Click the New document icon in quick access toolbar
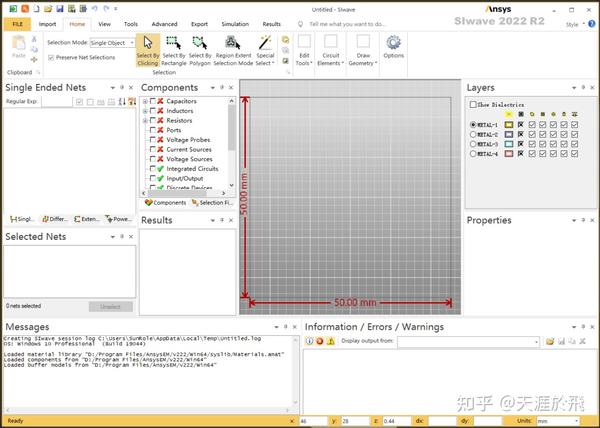The image size is (600, 428). pyautogui.click(x=36, y=9)
